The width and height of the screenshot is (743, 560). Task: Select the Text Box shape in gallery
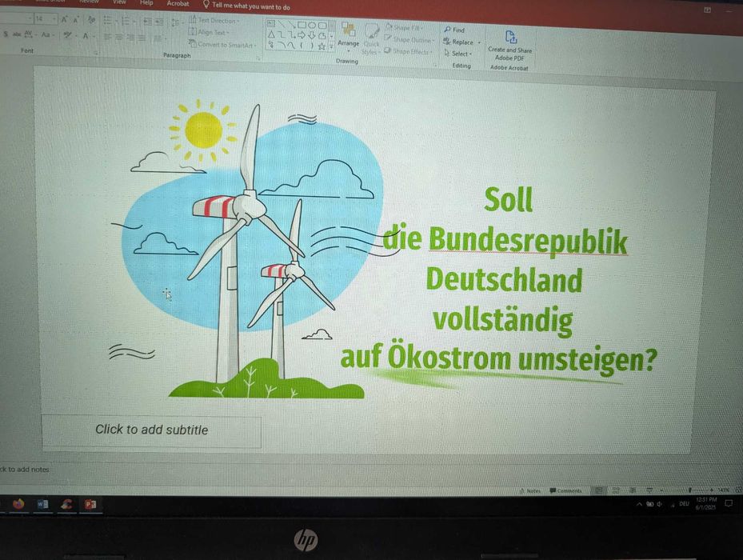click(x=271, y=23)
